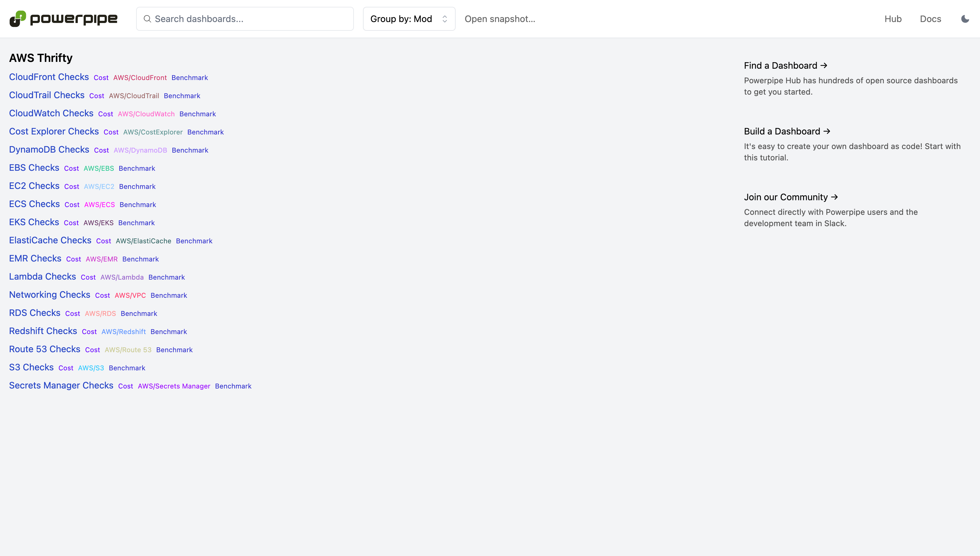Open the Docs menu link
The height and width of the screenshot is (556, 980).
930,19
